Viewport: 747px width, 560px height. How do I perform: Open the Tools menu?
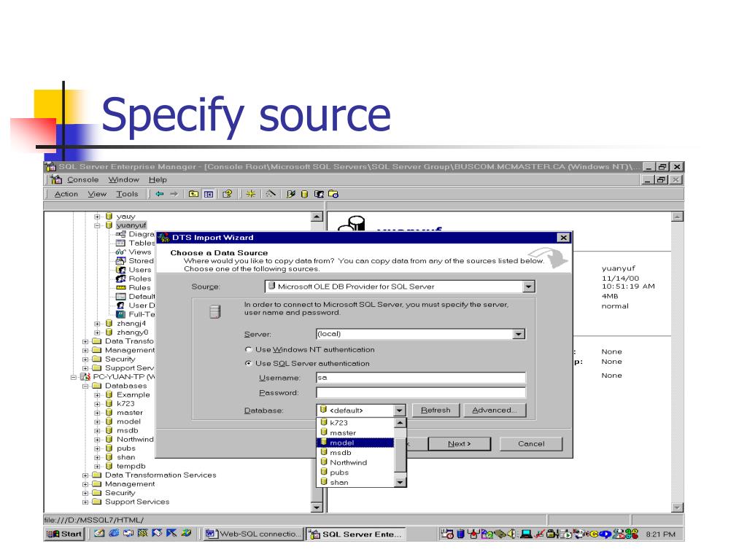[127, 194]
